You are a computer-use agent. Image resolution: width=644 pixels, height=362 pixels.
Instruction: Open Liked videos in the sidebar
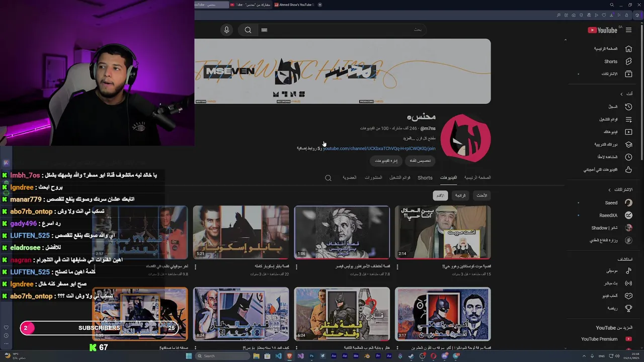tap(607, 170)
